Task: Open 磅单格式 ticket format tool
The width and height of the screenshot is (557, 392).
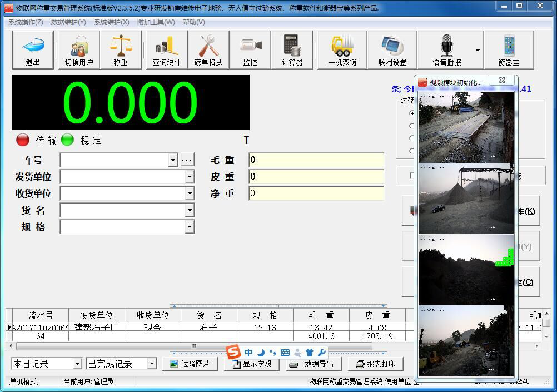Action: point(208,49)
